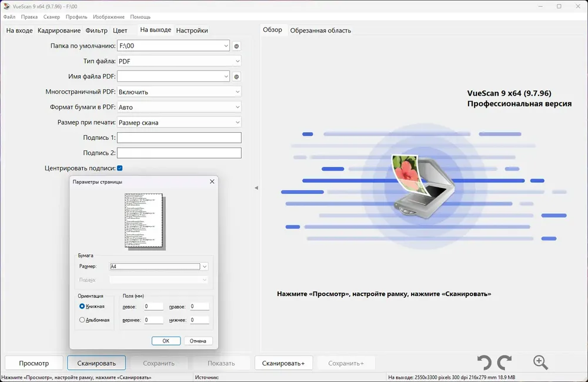Open the Тип файла dropdown
The height and width of the screenshot is (382, 588).
tap(238, 61)
